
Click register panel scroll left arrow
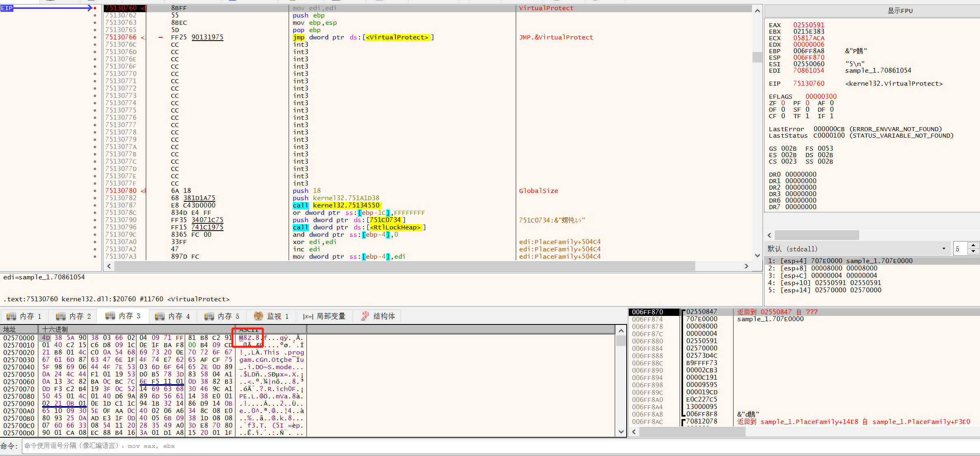click(x=769, y=235)
